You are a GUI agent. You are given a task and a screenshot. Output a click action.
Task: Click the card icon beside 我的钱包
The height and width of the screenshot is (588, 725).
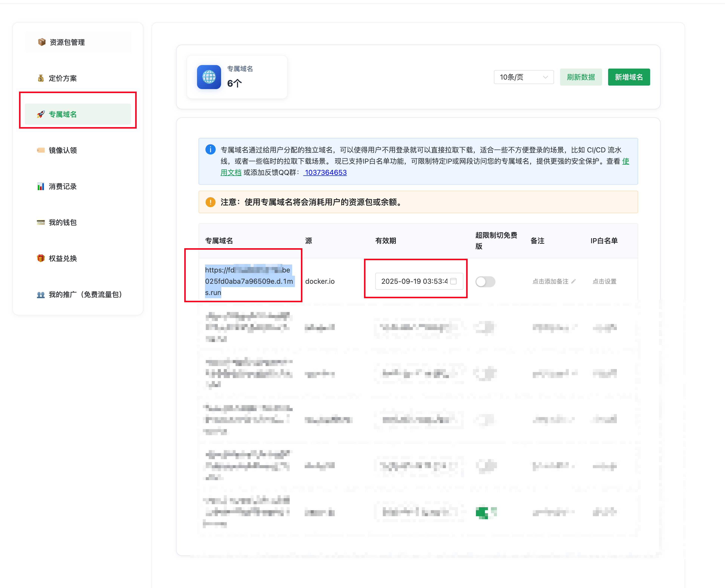click(41, 222)
